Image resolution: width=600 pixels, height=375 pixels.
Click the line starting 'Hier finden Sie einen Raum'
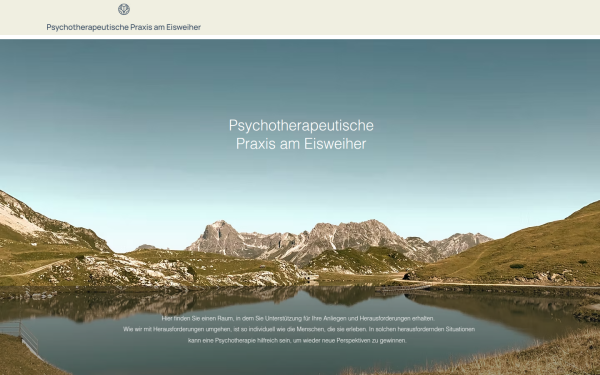click(298, 318)
